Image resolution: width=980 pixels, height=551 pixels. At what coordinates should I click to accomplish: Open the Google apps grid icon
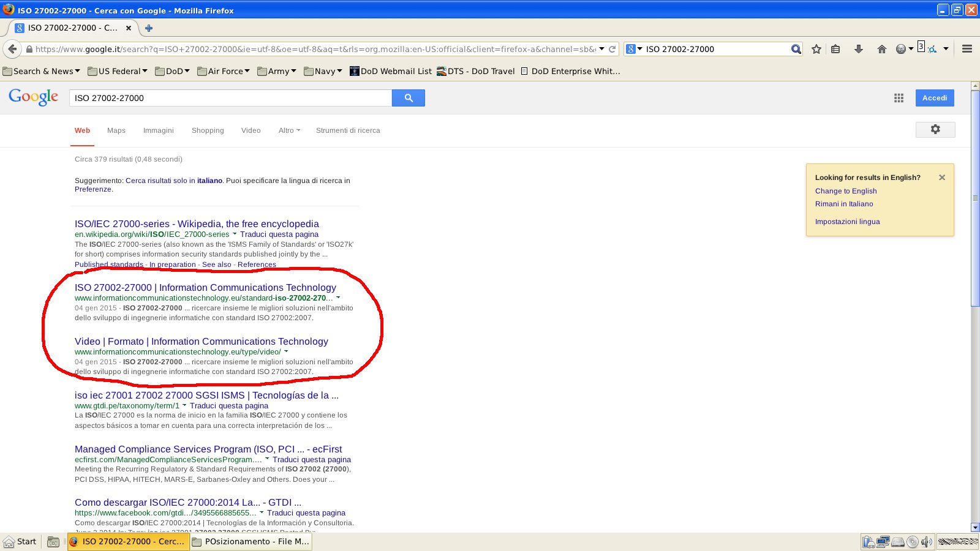(x=899, y=98)
